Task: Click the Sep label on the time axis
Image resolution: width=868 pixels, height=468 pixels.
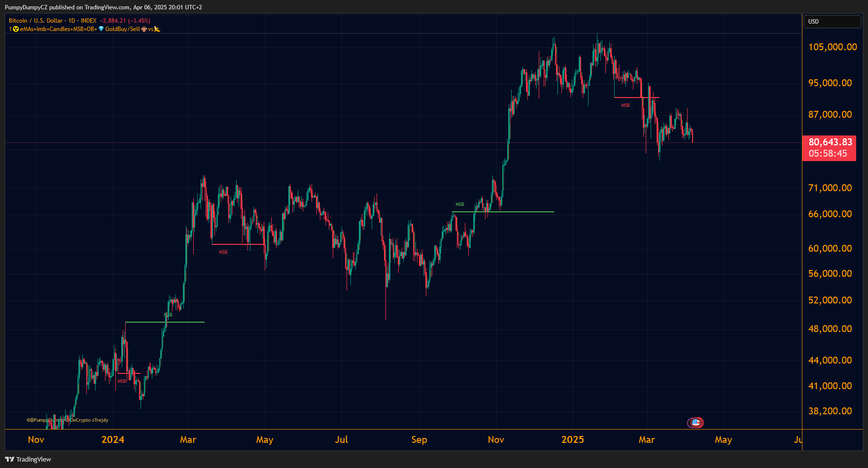Action: [x=419, y=439]
